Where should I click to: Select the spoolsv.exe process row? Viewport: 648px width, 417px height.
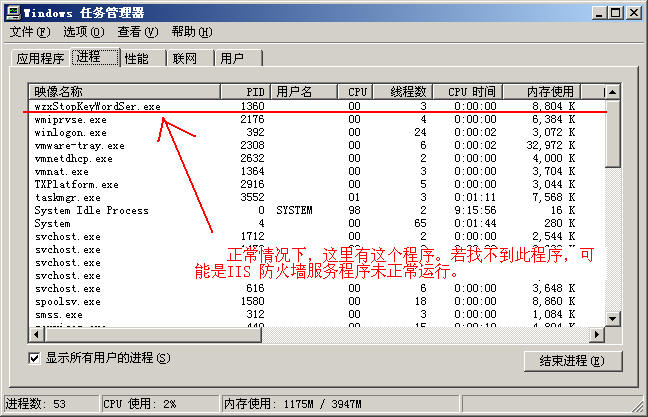[317, 301]
